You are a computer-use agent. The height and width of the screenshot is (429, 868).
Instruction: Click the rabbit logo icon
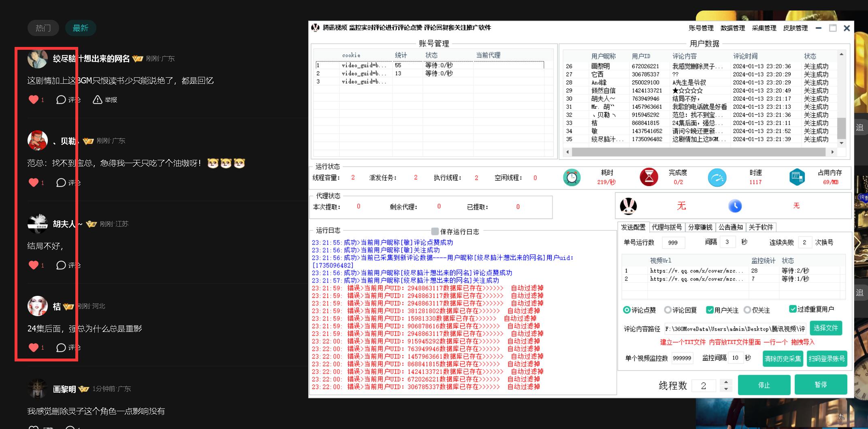point(628,206)
